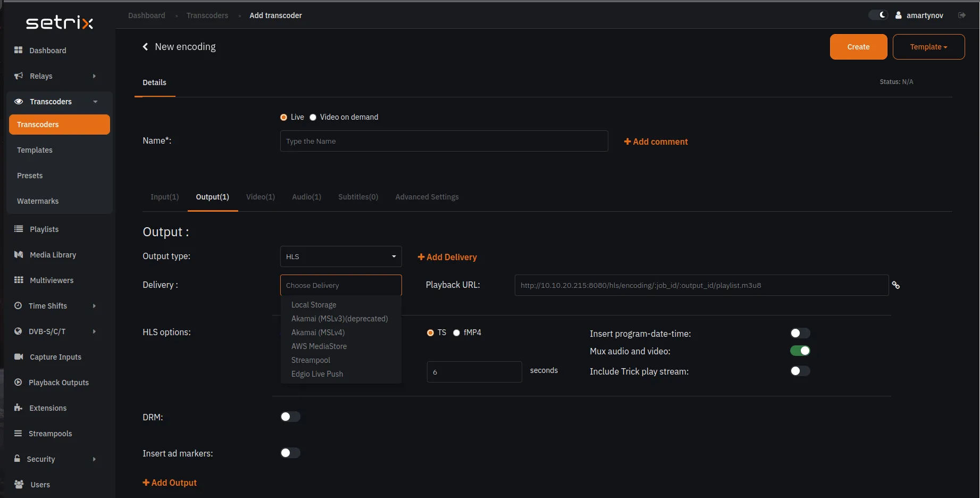Click the Capture Inputs icon
This screenshot has width=980, height=498.
tap(18, 357)
